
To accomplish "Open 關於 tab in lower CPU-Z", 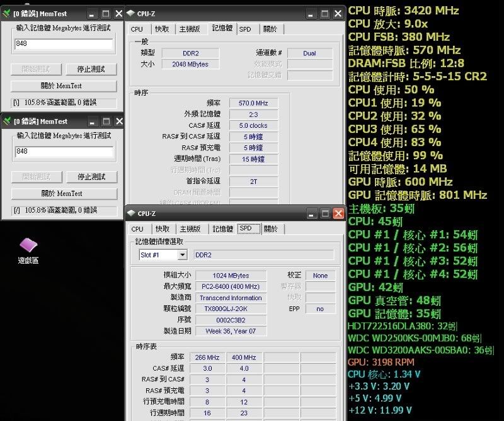I will pyautogui.click(x=271, y=229).
